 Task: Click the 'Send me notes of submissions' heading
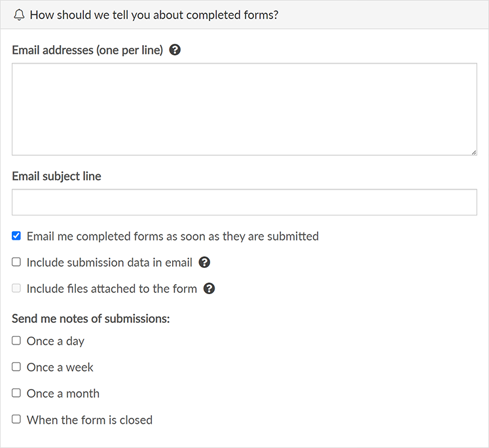coord(90,319)
